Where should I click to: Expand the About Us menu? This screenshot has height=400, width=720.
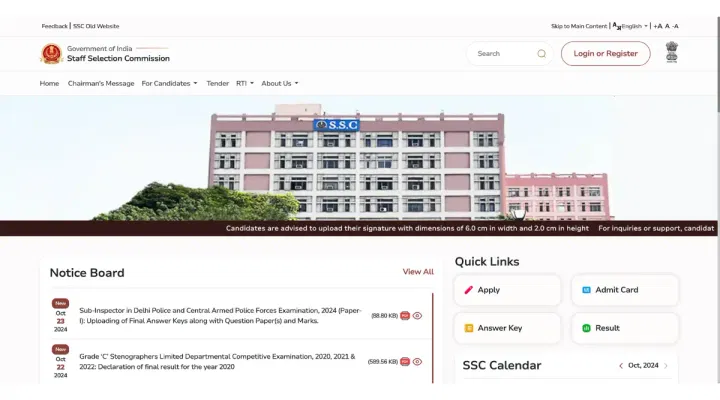(x=280, y=83)
